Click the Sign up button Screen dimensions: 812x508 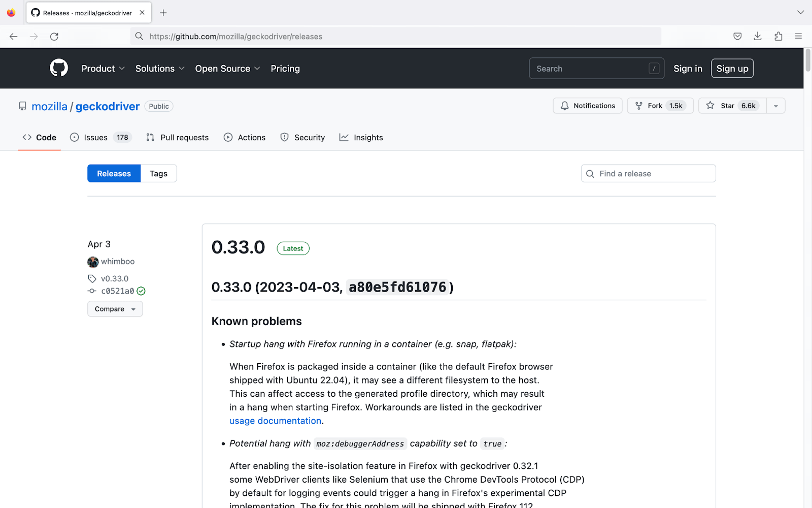pyautogui.click(x=732, y=69)
